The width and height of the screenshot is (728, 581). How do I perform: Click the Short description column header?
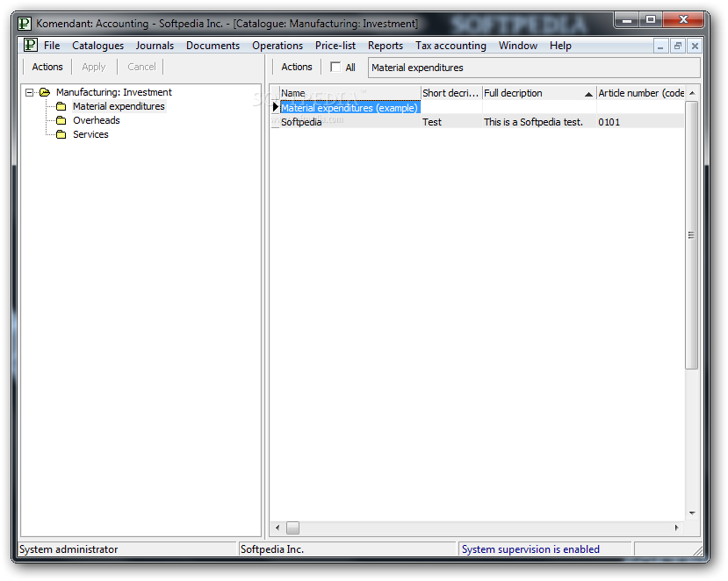click(x=451, y=93)
